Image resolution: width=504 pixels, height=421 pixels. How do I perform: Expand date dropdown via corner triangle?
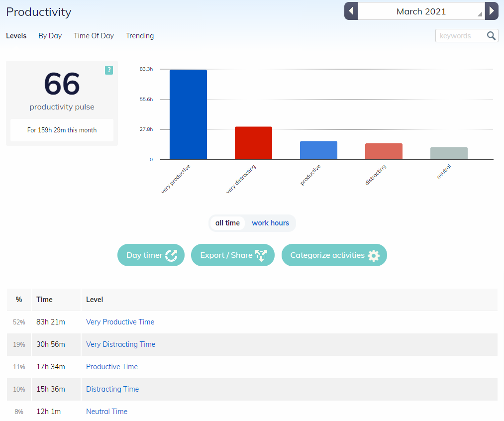pos(480,14)
